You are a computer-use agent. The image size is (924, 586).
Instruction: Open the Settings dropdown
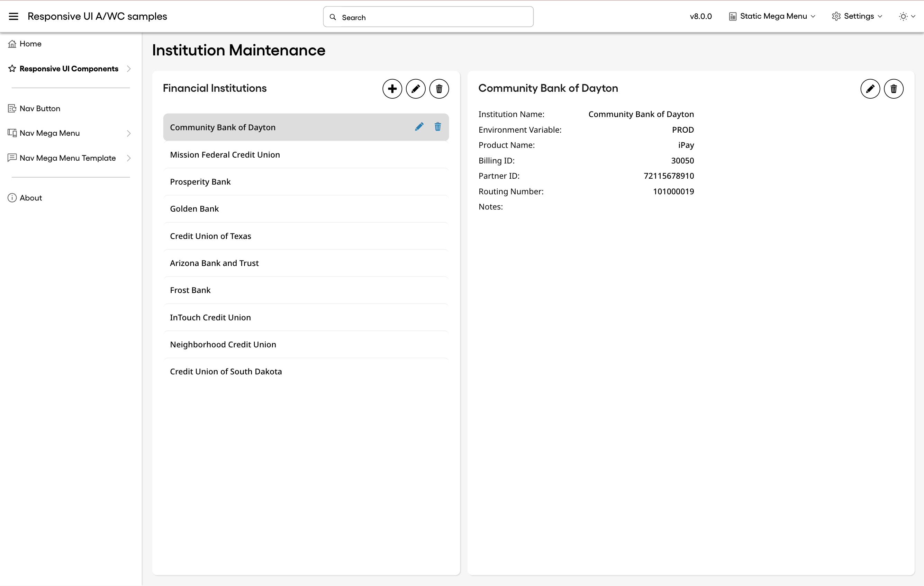click(857, 16)
